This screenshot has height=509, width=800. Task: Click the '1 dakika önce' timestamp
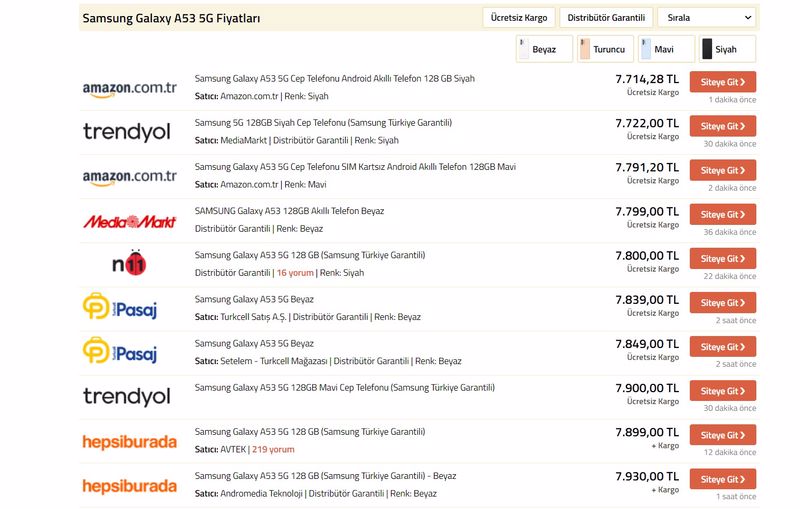pyautogui.click(x=732, y=100)
